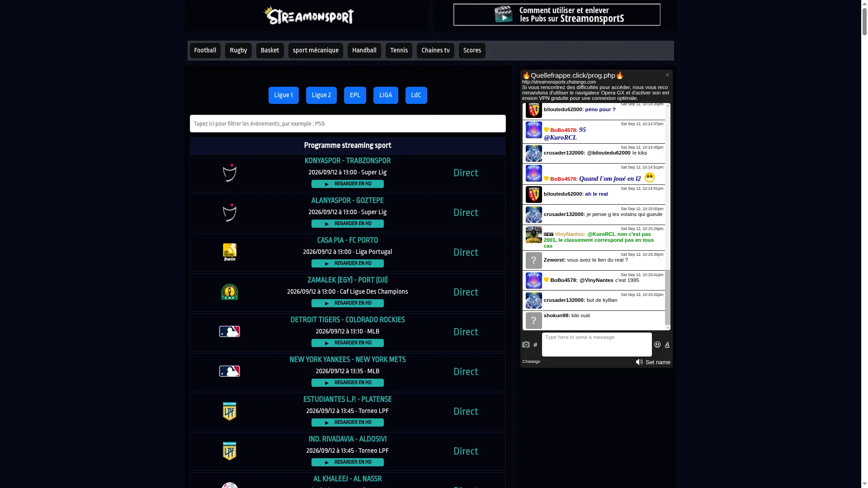Open the Football menu
This screenshot has height=488, width=868.
[x=205, y=51]
